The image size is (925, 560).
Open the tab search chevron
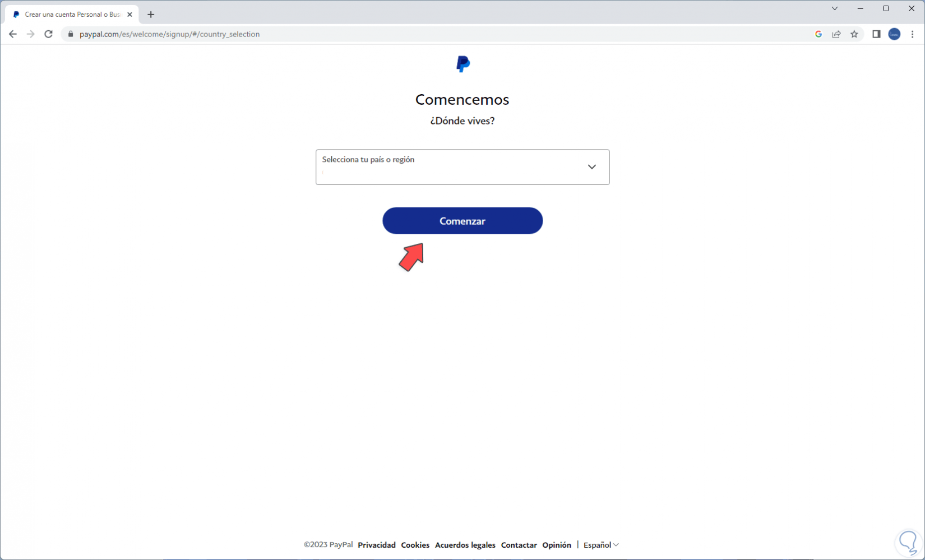coord(835,8)
